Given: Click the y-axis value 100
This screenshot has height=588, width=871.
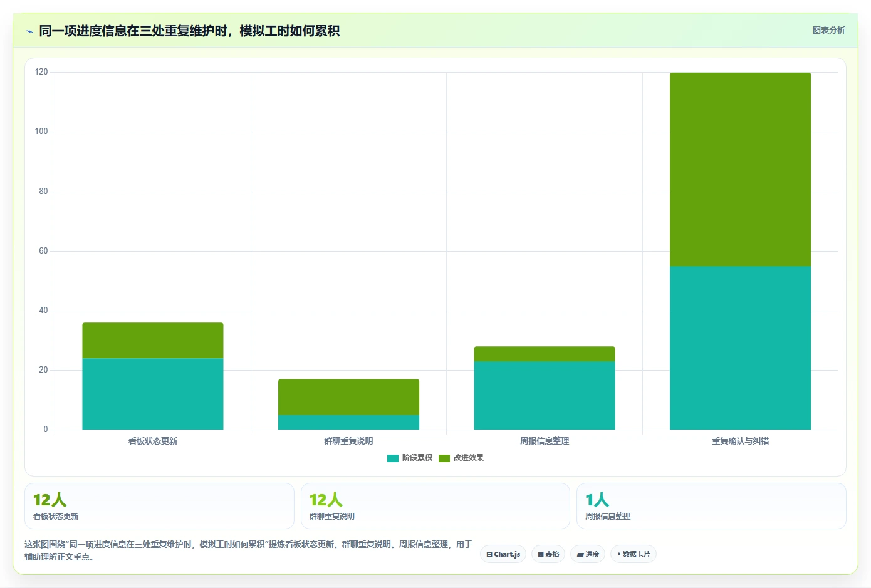Looking at the screenshot, I should click(x=41, y=132).
